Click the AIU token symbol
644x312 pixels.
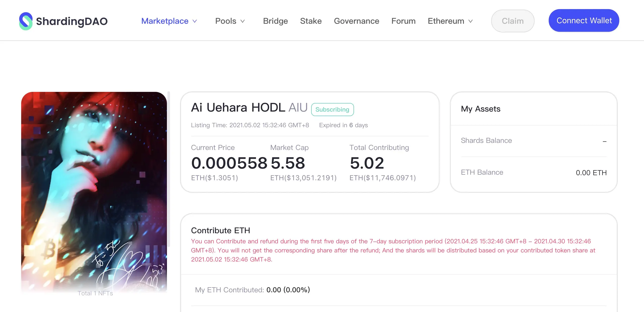tap(298, 108)
